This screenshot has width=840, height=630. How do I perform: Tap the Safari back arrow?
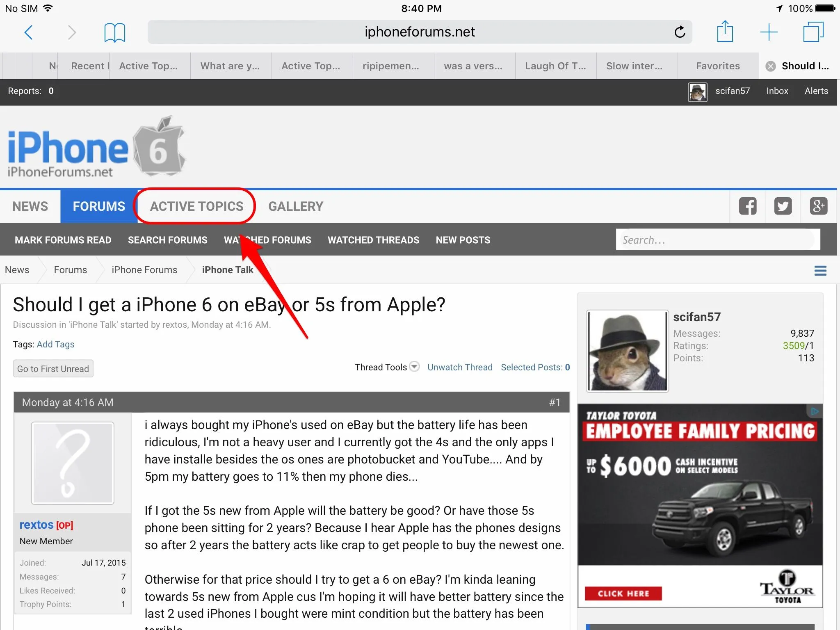[28, 32]
